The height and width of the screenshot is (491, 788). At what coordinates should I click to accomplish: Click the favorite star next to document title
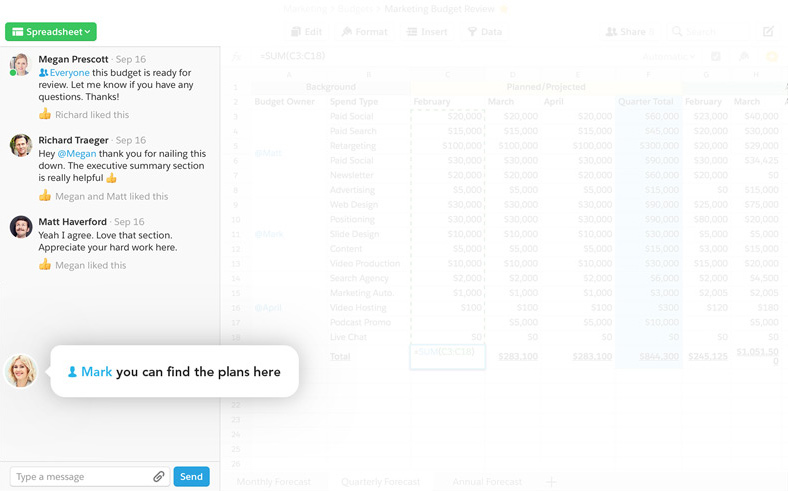(x=504, y=9)
